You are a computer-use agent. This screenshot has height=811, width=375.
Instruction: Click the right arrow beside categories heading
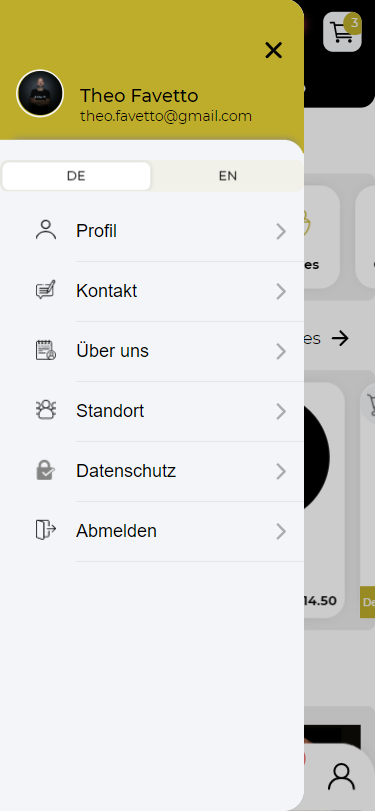tap(340, 339)
